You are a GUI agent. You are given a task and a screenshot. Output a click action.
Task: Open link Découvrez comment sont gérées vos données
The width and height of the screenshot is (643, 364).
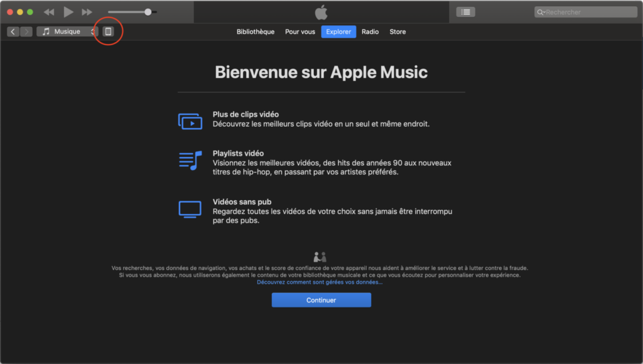319,282
